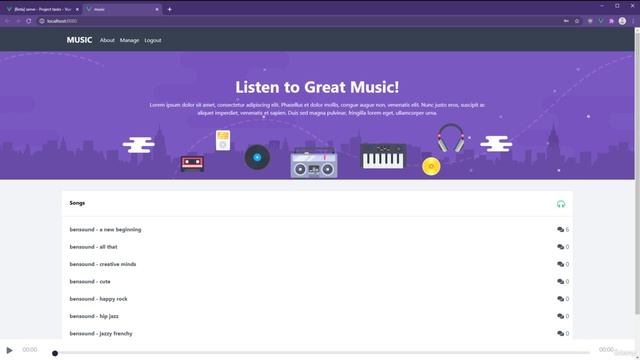Click the Songs heading text
The width and height of the screenshot is (640, 360).
click(77, 203)
